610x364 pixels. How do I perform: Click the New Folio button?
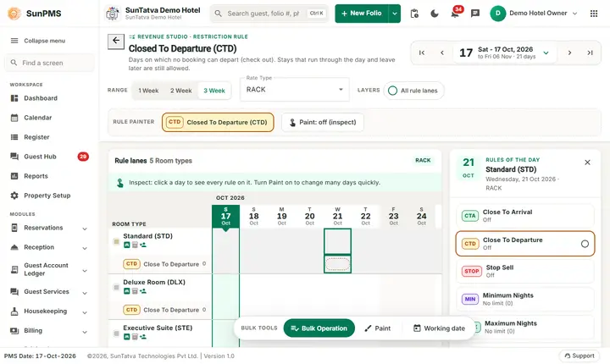362,14
